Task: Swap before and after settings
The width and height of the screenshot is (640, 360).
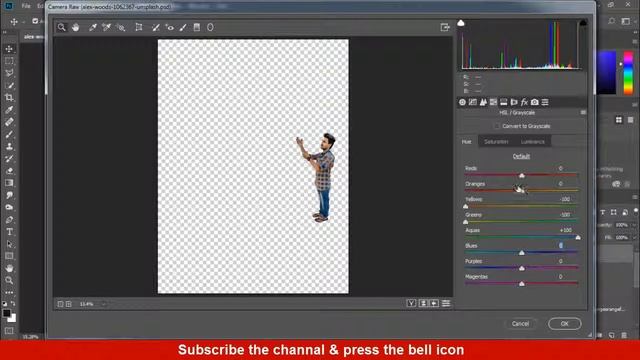Action: (x=423, y=303)
